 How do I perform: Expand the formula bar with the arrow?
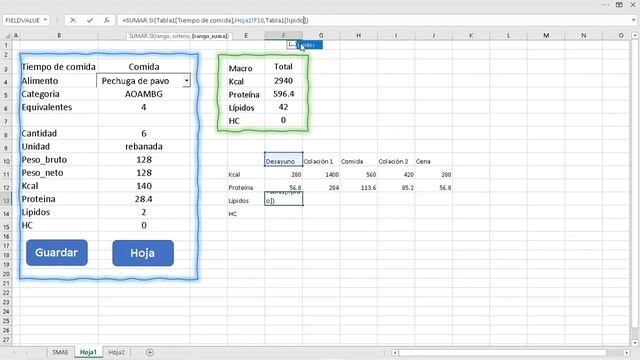point(633,20)
